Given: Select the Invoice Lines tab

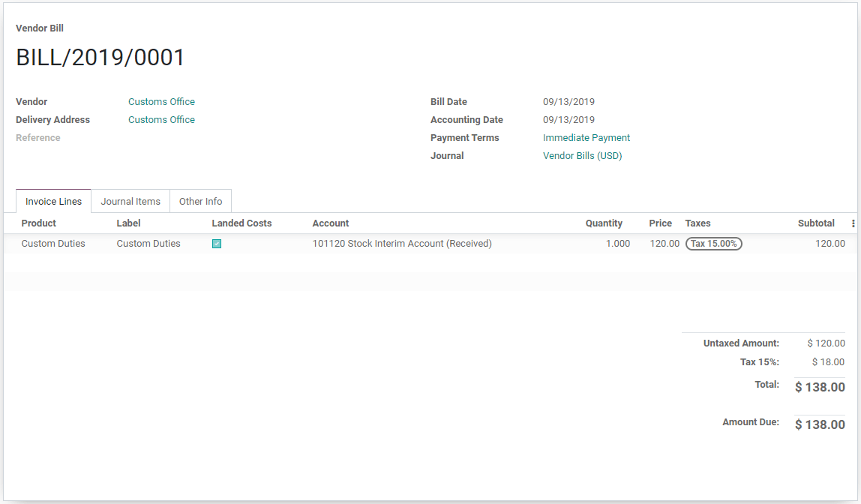Looking at the screenshot, I should tap(52, 201).
